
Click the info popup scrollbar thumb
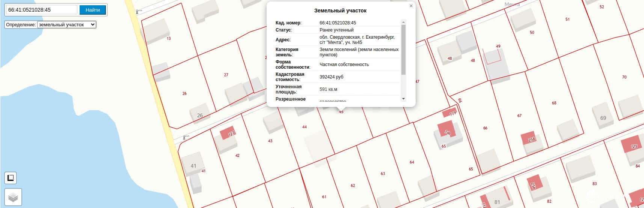click(403, 49)
